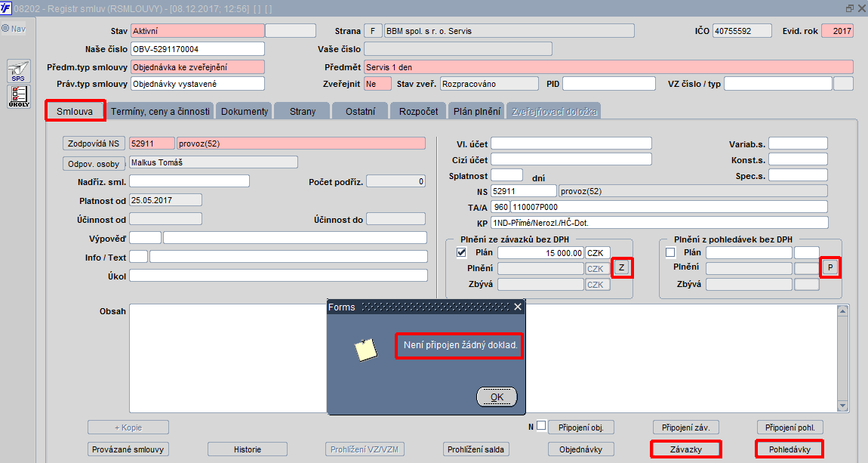The height and width of the screenshot is (463, 868).
Task: Click the Připojení obj. button
Action: 580,428
